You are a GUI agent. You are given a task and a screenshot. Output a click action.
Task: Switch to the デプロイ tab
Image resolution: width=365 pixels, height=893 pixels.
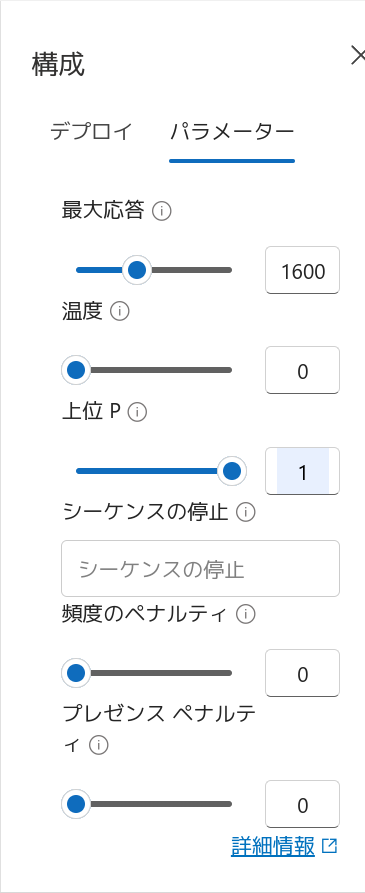pos(91,132)
